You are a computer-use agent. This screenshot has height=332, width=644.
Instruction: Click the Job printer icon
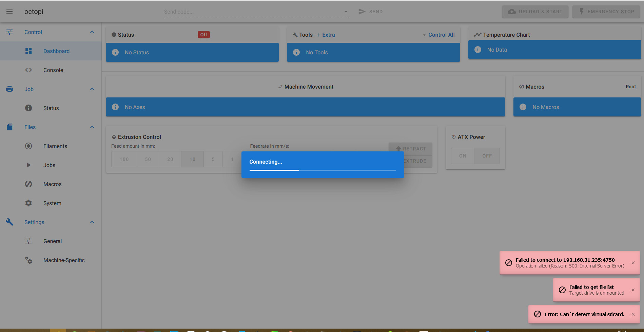[x=9, y=89]
